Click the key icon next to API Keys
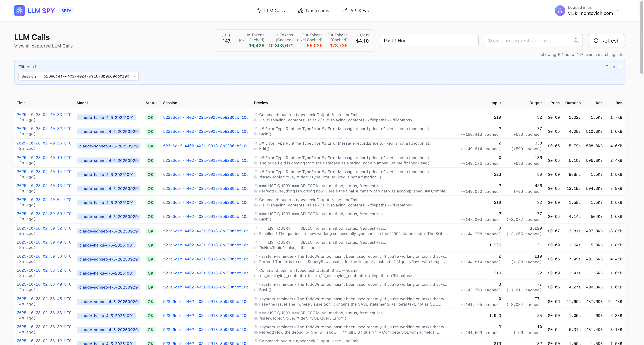This screenshot has width=644, height=345. click(344, 11)
